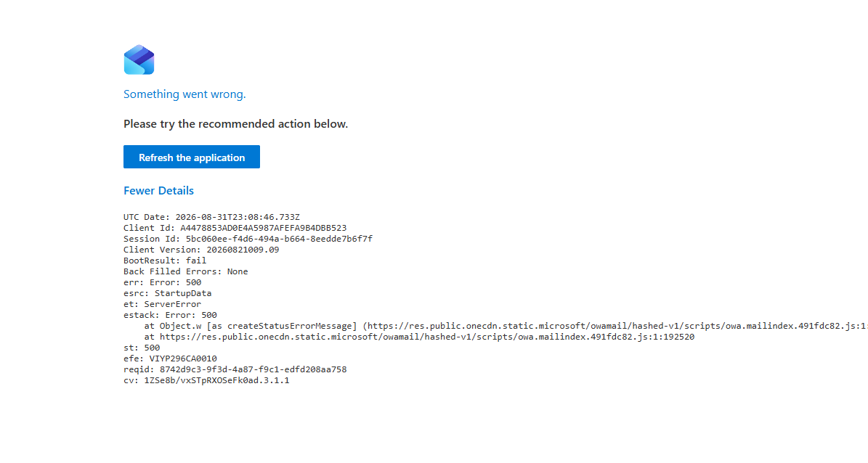The height and width of the screenshot is (463, 868).
Task: Select the 'Something went wrong.' heading
Action: point(184,94)
